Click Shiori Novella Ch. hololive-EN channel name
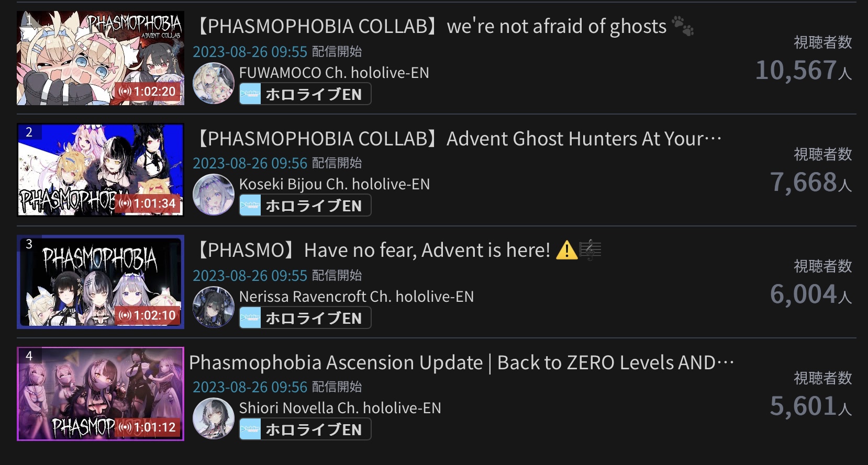Image resolution: width=868 pixels, height=465 pixels. click(x=340, y=408)
